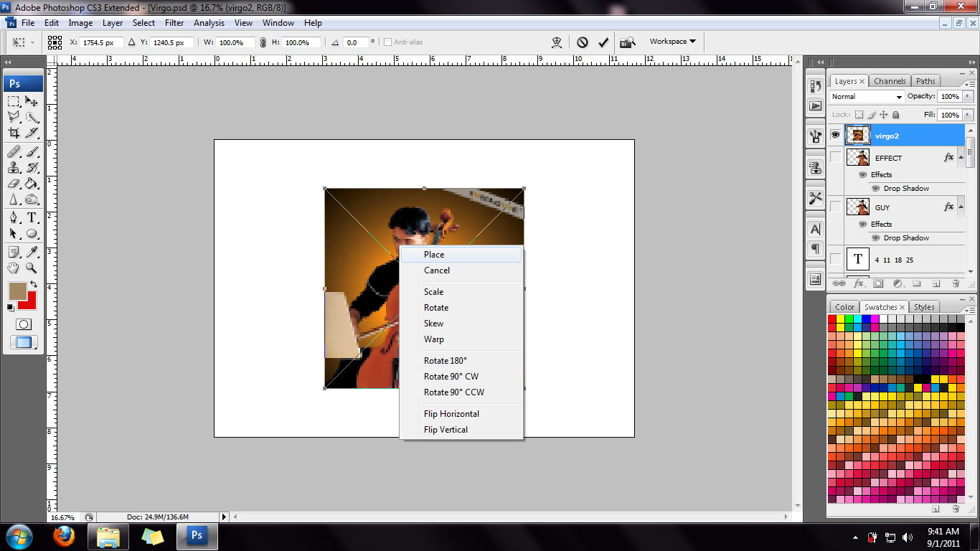This screenshot has height=551, width=980.
Task: Open the status bar info arrow
Action: (x=224, y=517)
